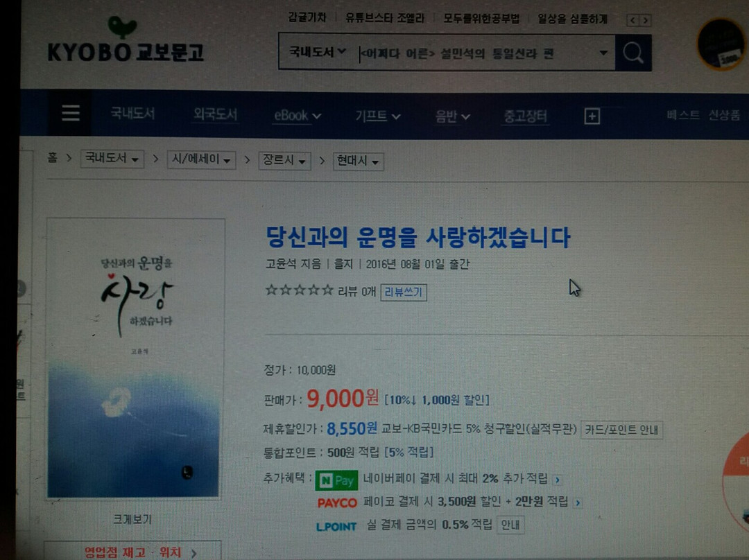Select the 중고장터 menu item

click(x=526, y=116)
